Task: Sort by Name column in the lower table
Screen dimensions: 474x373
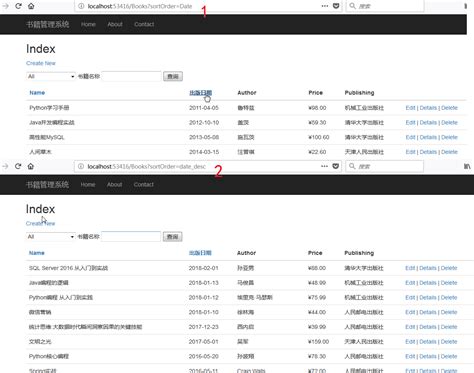Action: coord(37,253)
